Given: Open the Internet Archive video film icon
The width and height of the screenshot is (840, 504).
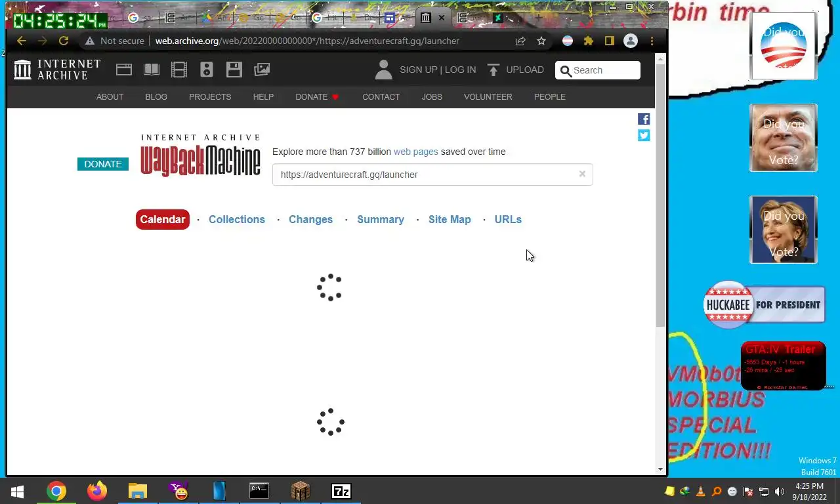Looking at the screenshot, I should [x=179, y=70].
